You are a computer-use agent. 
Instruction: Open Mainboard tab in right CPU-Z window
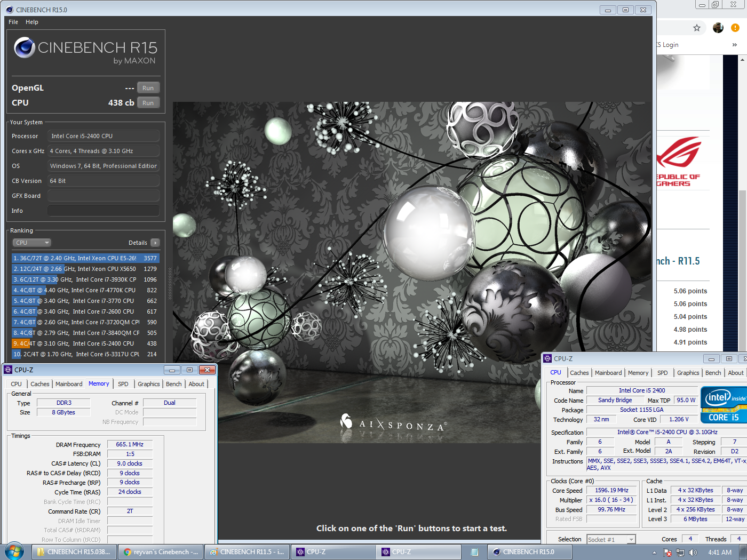(x=608, y=373)
